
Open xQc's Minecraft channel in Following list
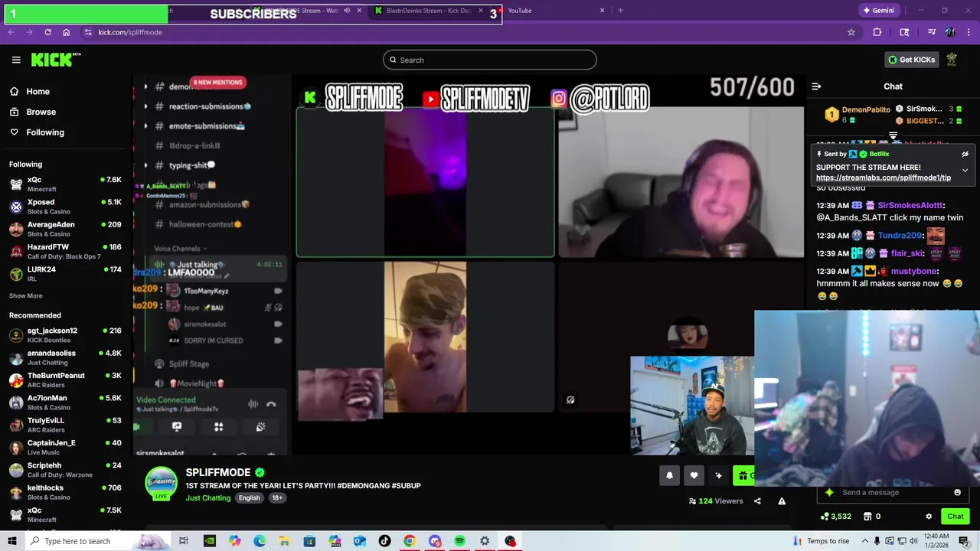point(65,184)
